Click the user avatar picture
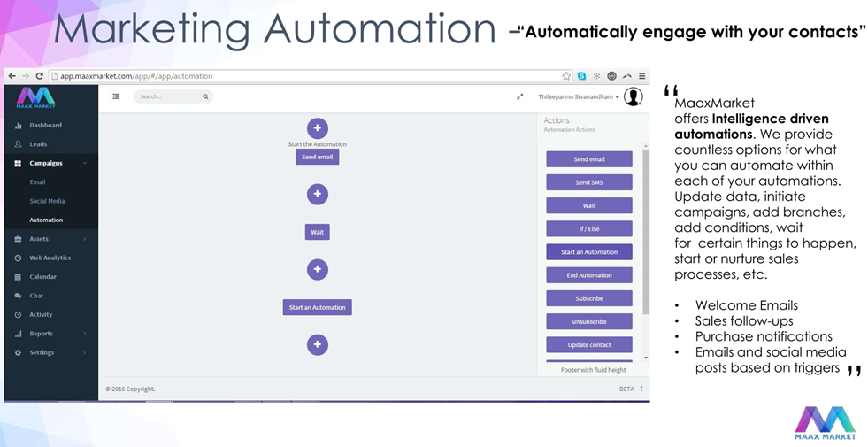This screenshot has width=868, height=447. pos(633,96)
